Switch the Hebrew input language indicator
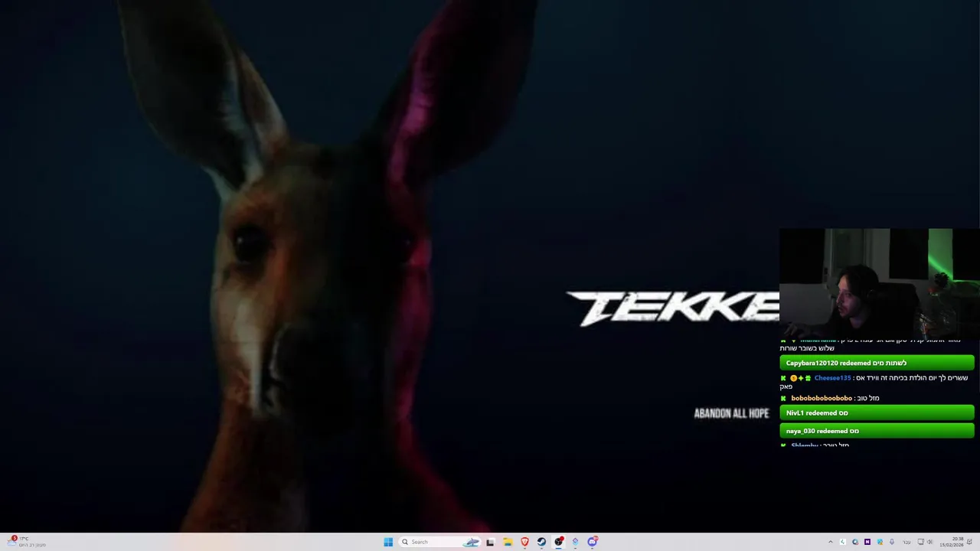The height and width of the screenshot is (551, 980). coord(906,542)
